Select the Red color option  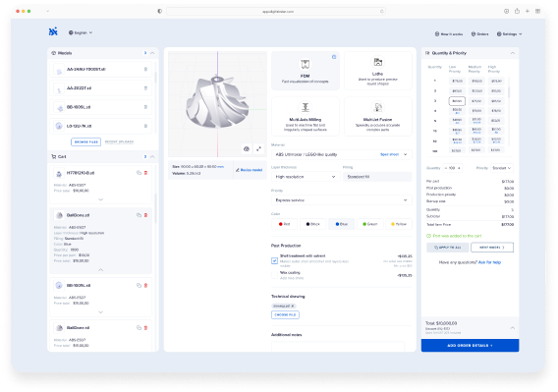284,224
